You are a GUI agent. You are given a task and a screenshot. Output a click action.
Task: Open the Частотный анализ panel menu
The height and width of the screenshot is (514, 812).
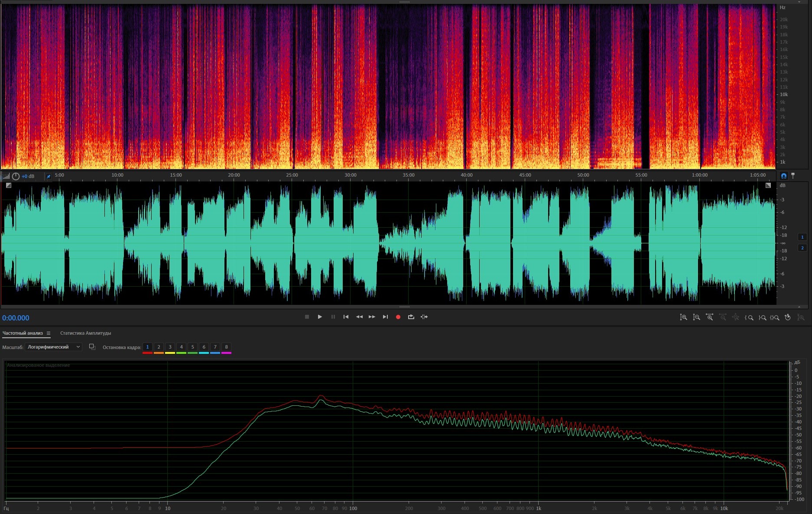[49, 333]
